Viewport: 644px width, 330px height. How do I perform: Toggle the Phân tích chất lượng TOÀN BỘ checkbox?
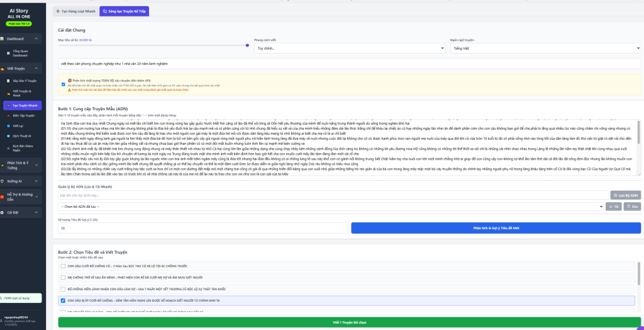[63, 84]
